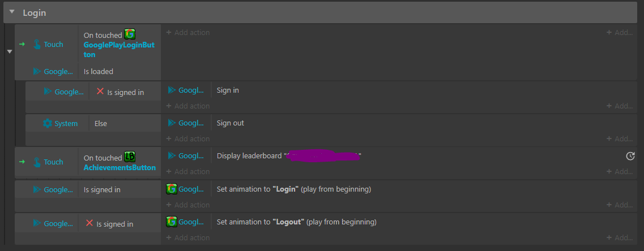Click Add action under Sign out

(x=188, y=139)
